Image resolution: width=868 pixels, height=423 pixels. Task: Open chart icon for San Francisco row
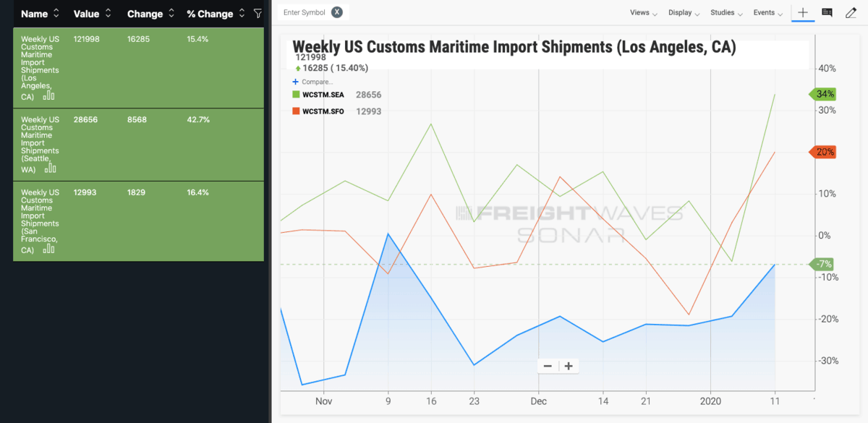tap(49, 249)
